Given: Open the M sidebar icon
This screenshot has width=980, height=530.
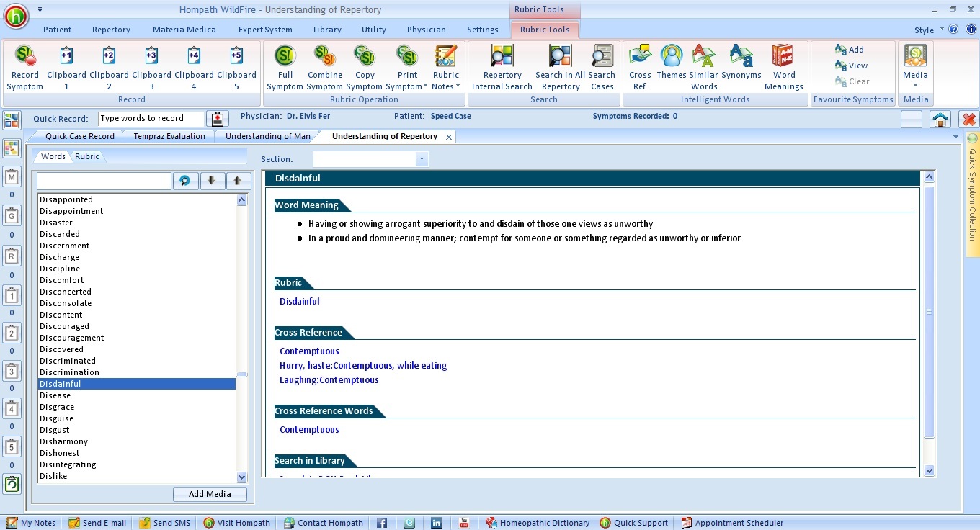Looking at the screenshot, I should click(12, 177).
